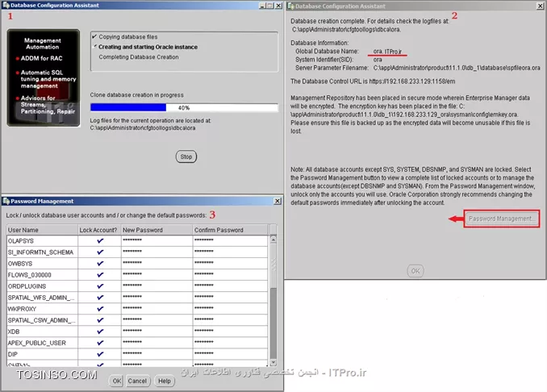Viewport: 547px width, 392px height.
Task: Select the WKPROXY user name cell
Action: click(42, 309)
